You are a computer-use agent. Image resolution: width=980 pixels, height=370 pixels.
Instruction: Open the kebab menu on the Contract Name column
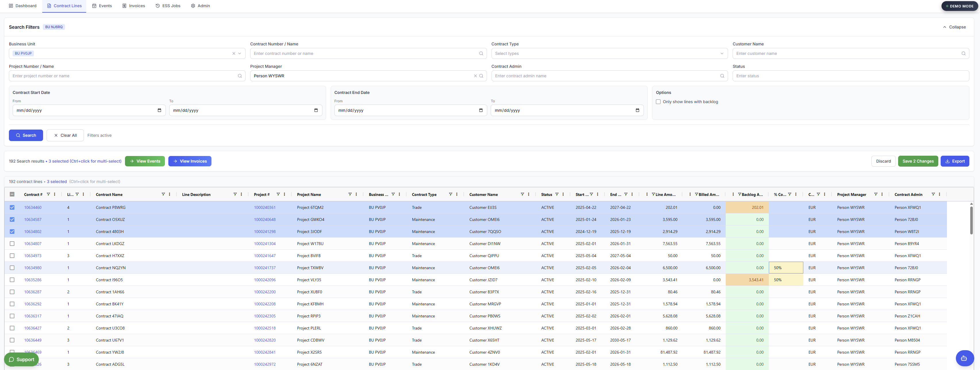(170, 194)
